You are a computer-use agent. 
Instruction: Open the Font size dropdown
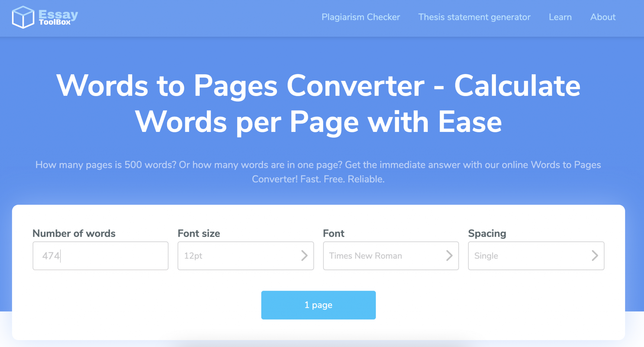point(246,255)
